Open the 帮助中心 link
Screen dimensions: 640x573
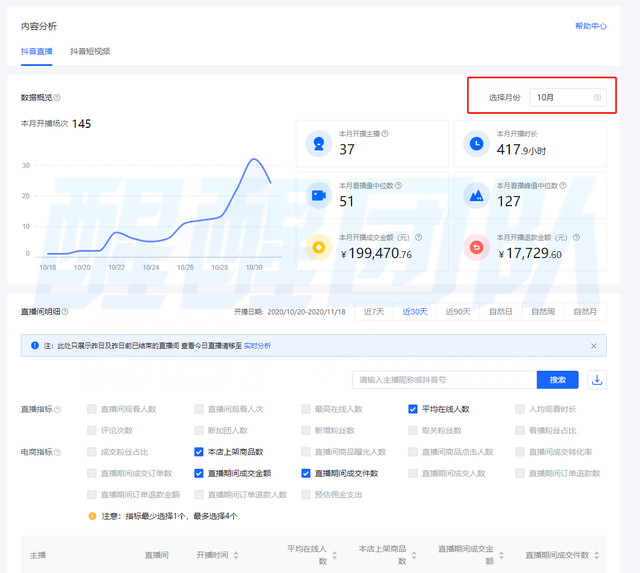(x=590, y=26)
